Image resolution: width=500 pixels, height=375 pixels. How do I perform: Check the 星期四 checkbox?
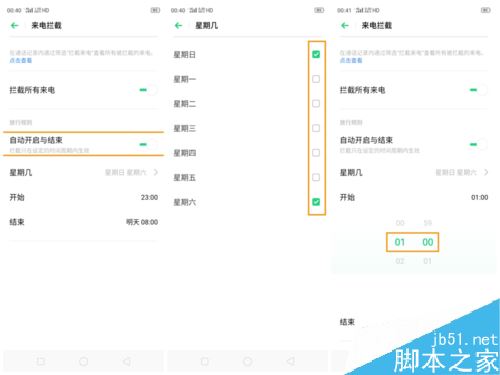(316, 153)
